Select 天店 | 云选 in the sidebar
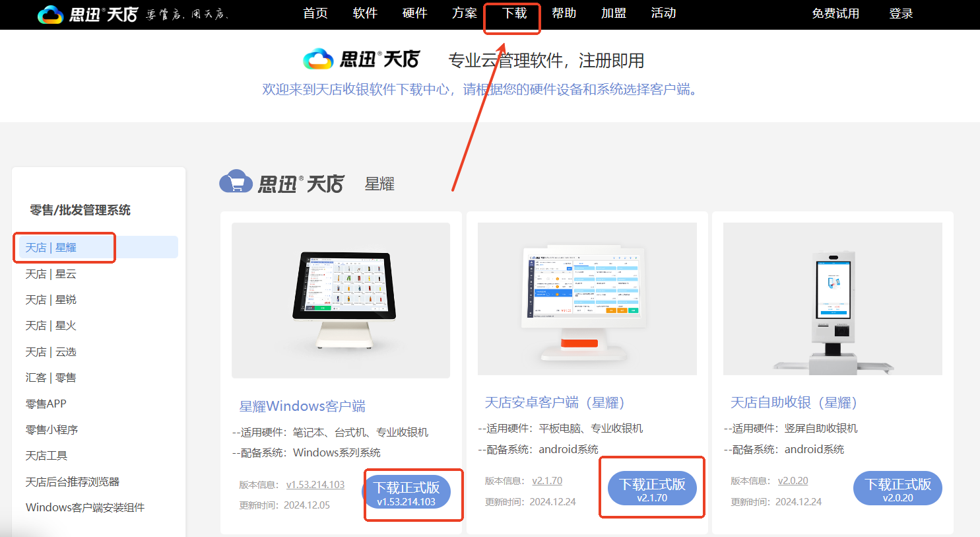 [x=51, y=351]
